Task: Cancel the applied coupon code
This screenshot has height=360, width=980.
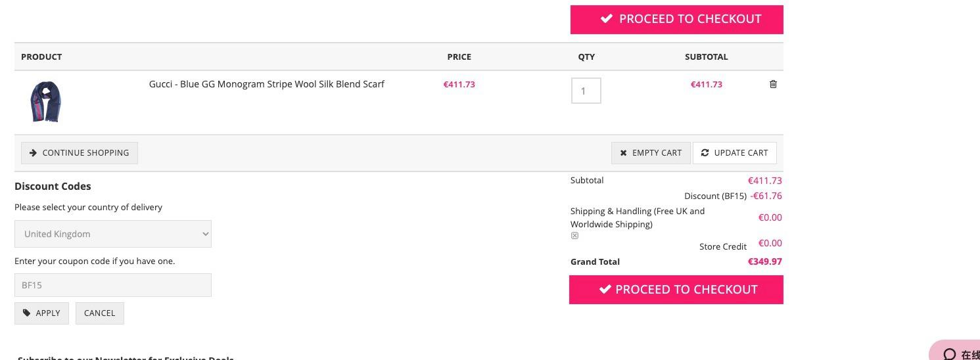Action: (x=100, y=313)
